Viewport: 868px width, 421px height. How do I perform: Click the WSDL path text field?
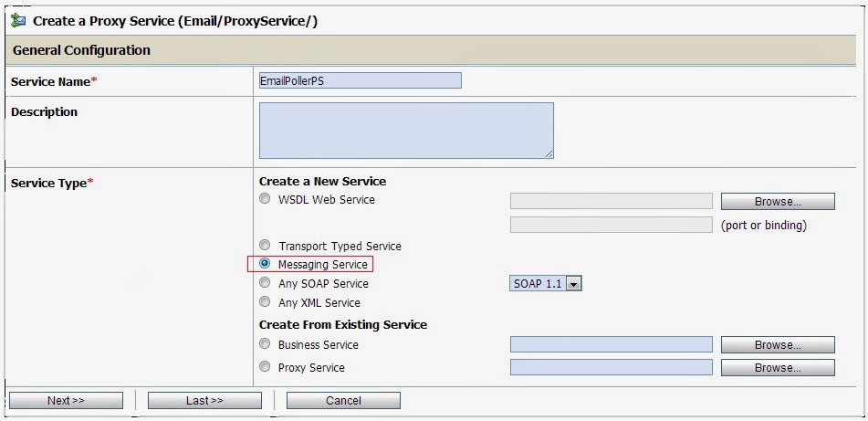(x=612, y=201)
